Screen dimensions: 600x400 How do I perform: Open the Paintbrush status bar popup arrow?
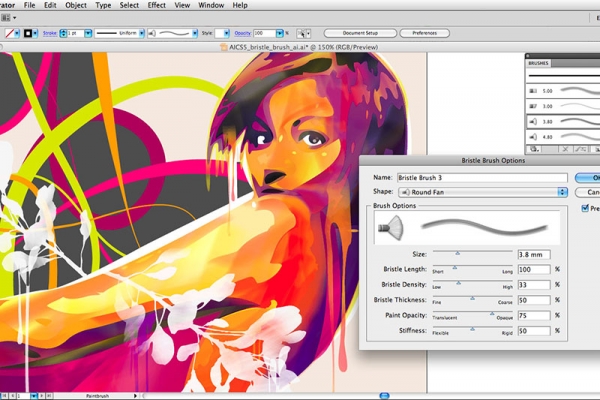coord(135,396)
